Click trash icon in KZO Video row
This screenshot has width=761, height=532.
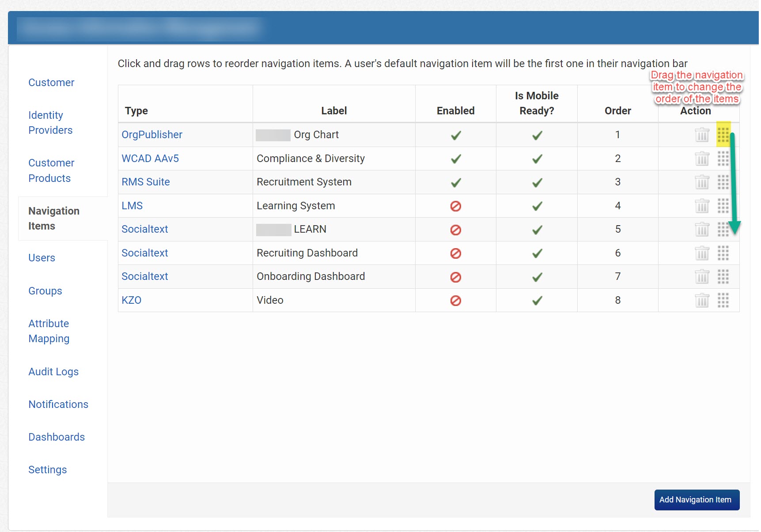coord(702,300)
